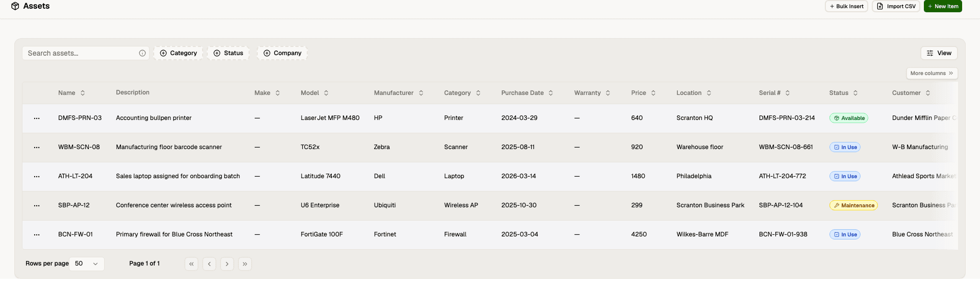
Task: Sort by Status column header arrows
Action: [x=855, y=93]
